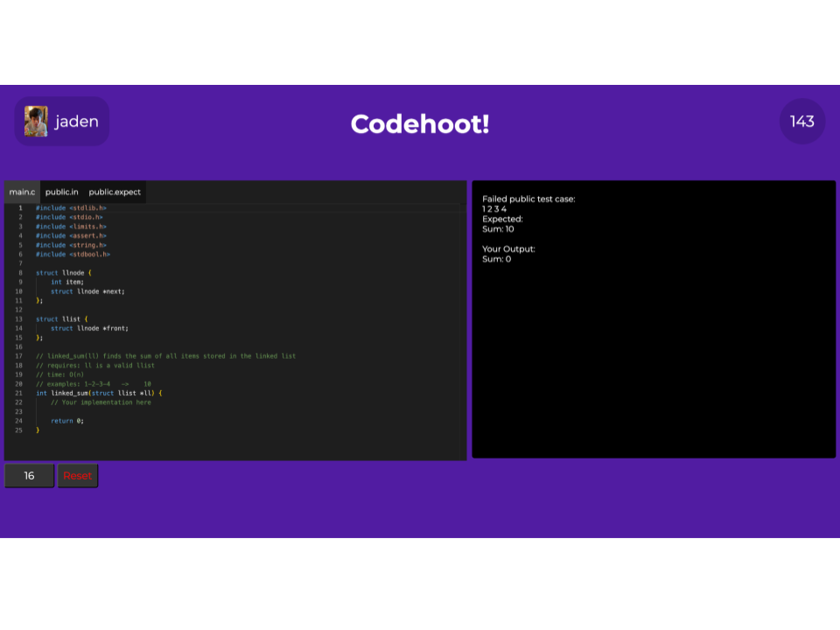Click the 'Expected:' label in output panel

pos(502,220)
